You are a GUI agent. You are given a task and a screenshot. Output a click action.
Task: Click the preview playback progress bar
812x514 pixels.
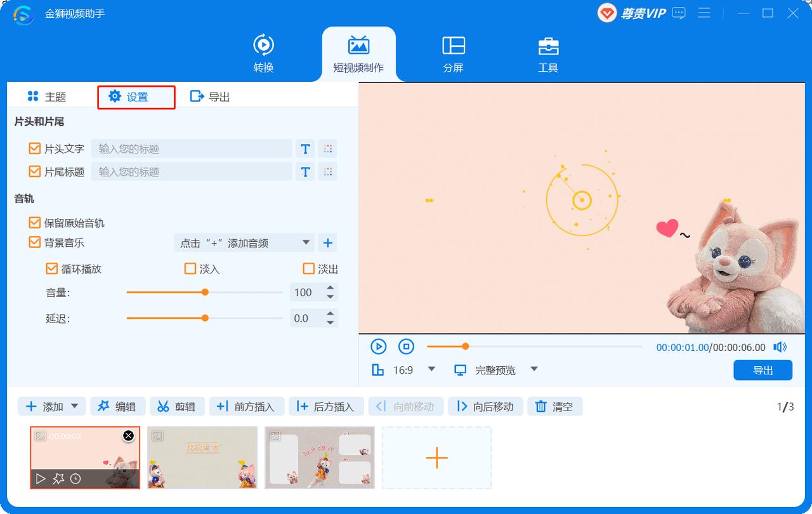[534, 346]
